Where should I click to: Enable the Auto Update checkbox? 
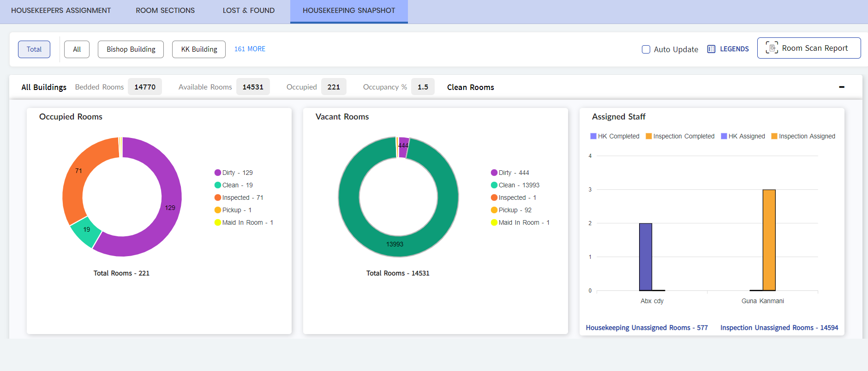[x=646, y=49]
